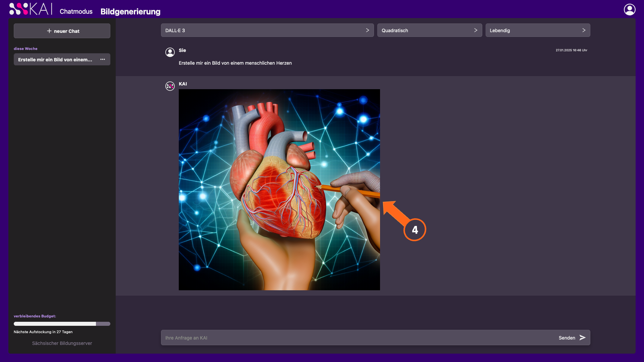Switch to the Bildgenerierung tab
The image size is (644, 362).
[x=130, y=11]
